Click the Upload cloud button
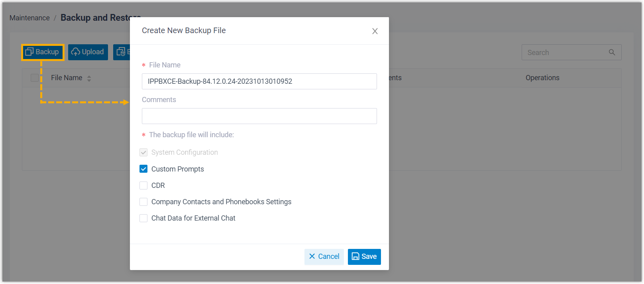Image resolution: width=644 pixels, height=284 pixels. [x=88, y=52]
